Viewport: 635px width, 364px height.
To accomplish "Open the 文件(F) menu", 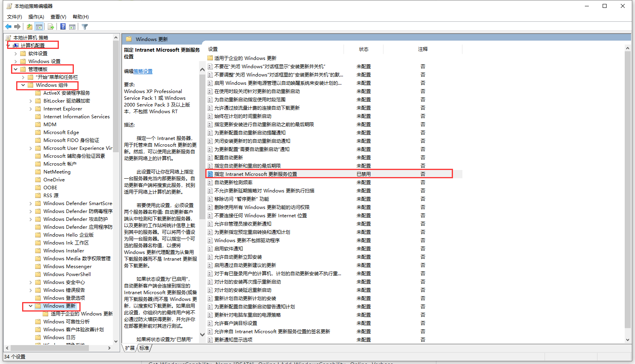I will [x=15, y=17].
